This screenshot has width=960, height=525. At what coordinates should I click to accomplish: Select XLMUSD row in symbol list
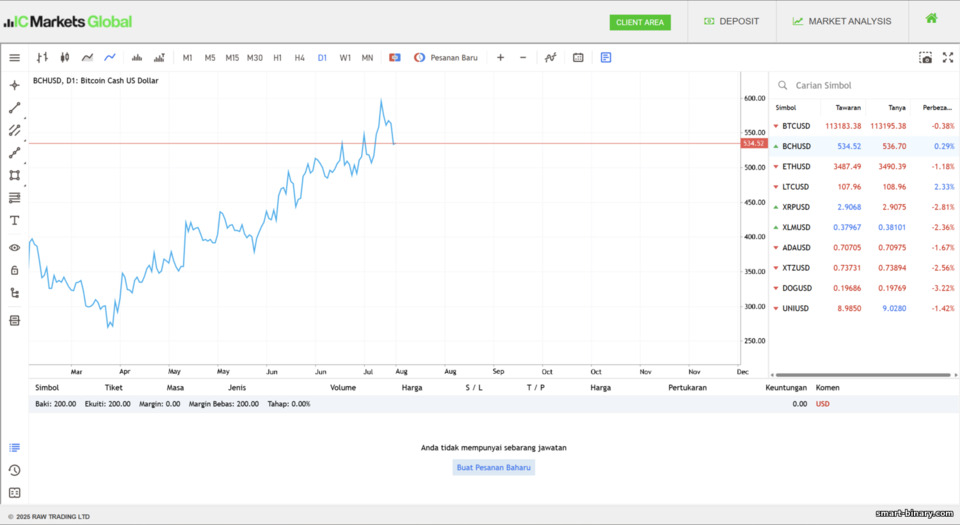863,227
